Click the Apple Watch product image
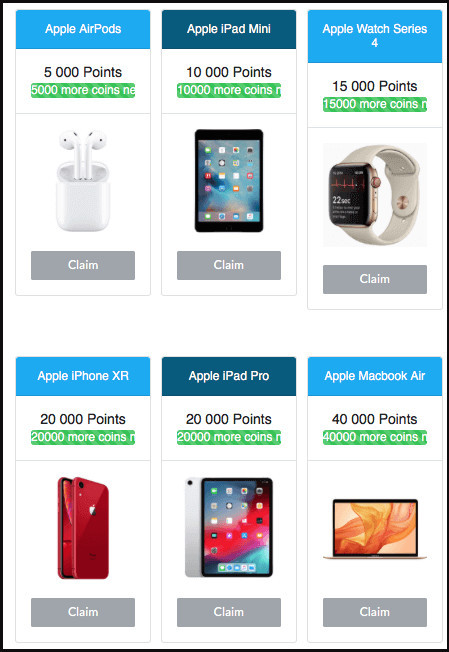The width and height of the screenshot is (449, 652). tap(375, 195)
